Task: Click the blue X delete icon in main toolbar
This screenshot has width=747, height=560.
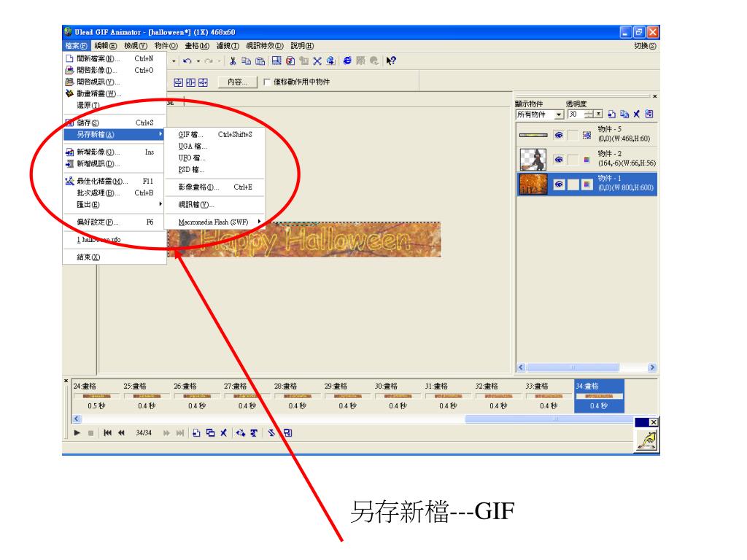Action: pyautogui.click(x=317, y=61)
